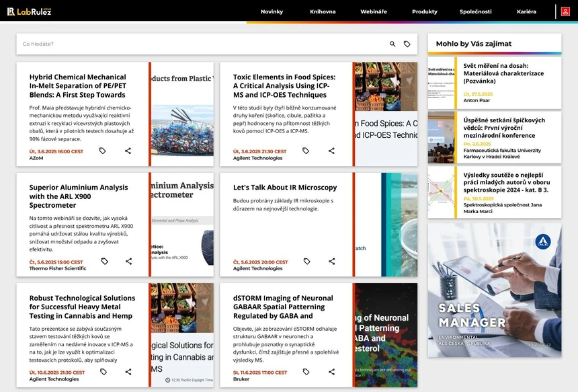Share the Toxic Elements in Food Spices article

point(332,151)
